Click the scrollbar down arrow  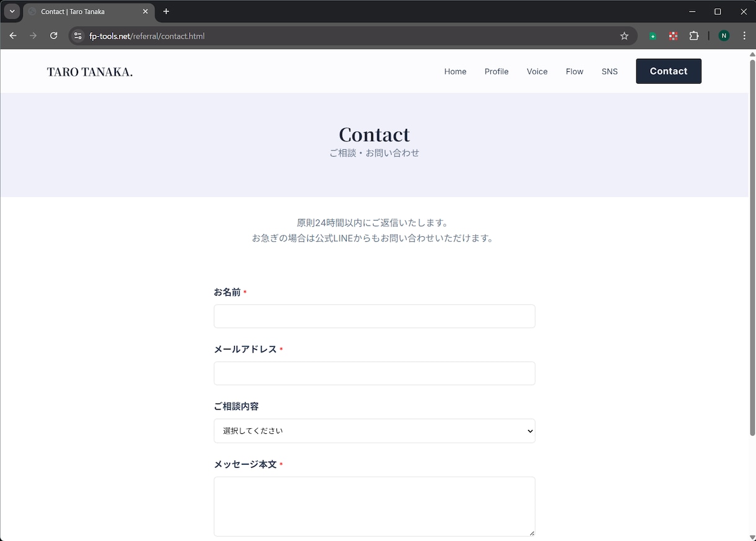pos(752,537)
